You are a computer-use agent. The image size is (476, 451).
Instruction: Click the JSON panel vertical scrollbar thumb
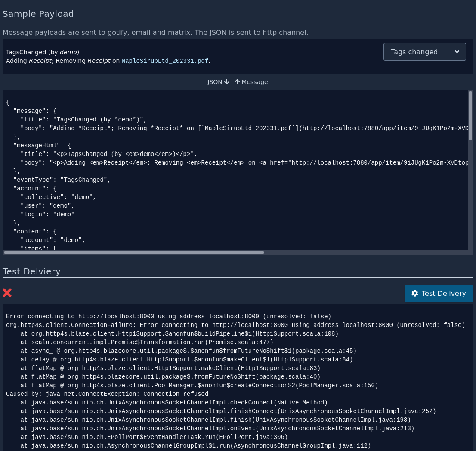(x=470, y=115)
